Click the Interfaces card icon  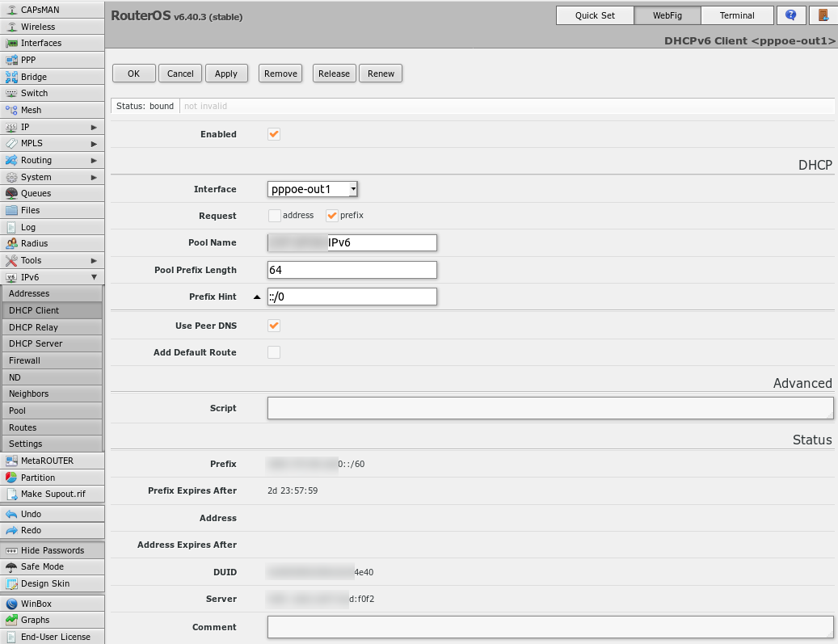point(11,44)
